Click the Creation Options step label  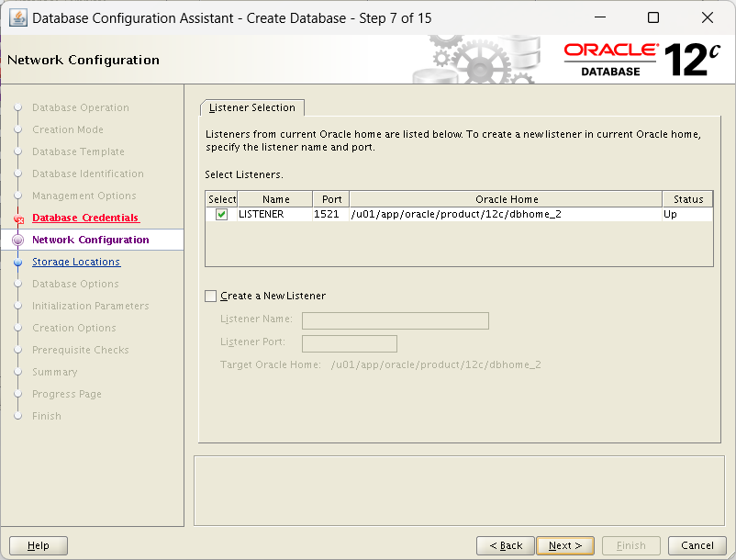[73, 328]
